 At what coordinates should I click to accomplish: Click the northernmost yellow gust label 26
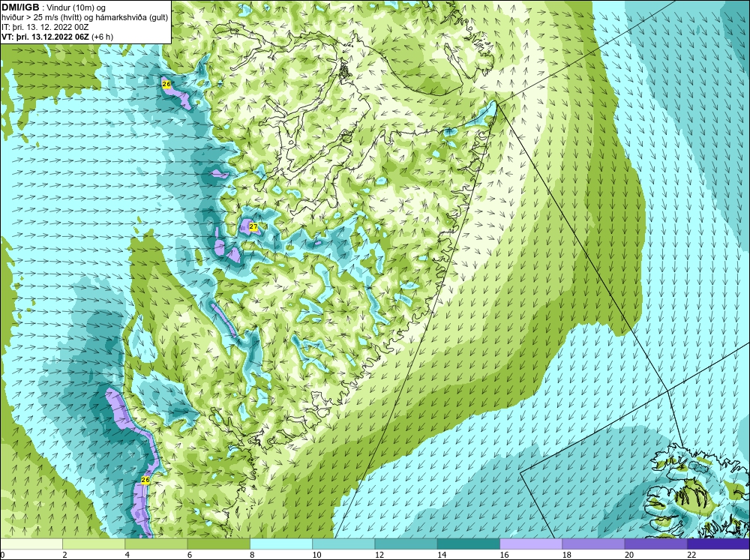pyautogui.click(x=166, y=84)
